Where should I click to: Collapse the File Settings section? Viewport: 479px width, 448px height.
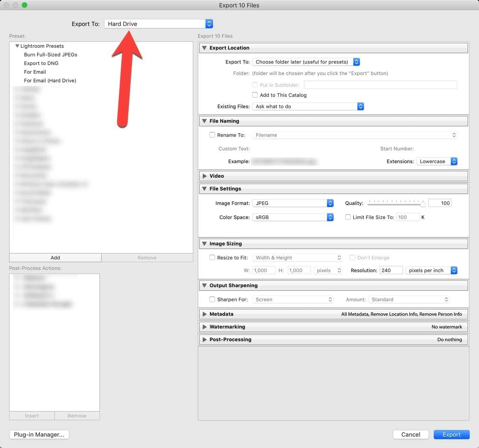(x=204, y=189)
